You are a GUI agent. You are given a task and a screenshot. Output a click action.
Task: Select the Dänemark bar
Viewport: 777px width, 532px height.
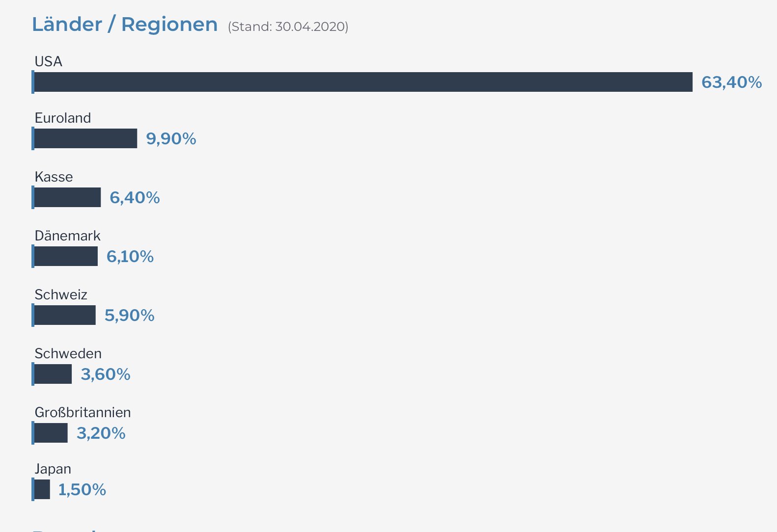(65, 256)
